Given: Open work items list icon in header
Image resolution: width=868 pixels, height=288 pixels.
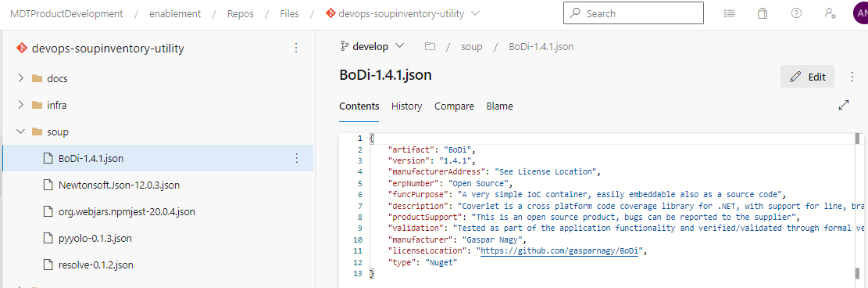Looking at the screenshot, I should click(x=729, y=13).
